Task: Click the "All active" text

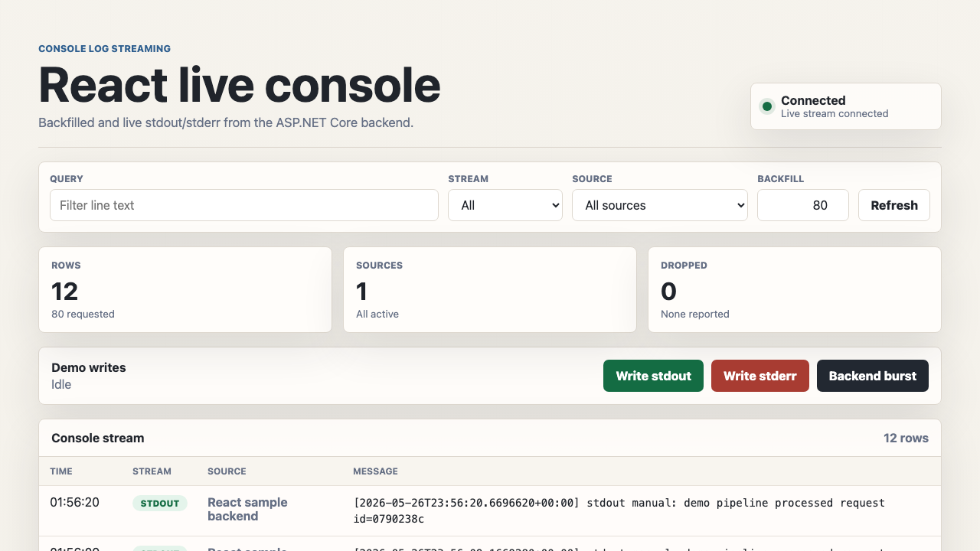Action: [377, 314]
